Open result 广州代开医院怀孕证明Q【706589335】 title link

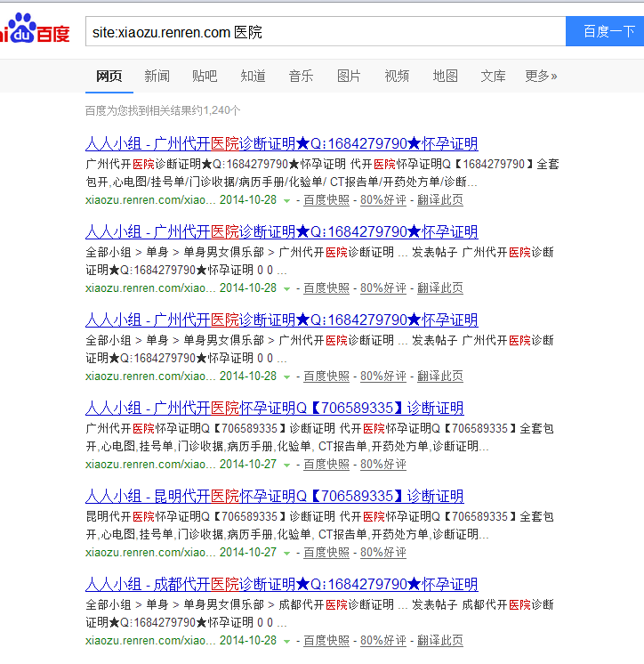click(x=275, y=409)
